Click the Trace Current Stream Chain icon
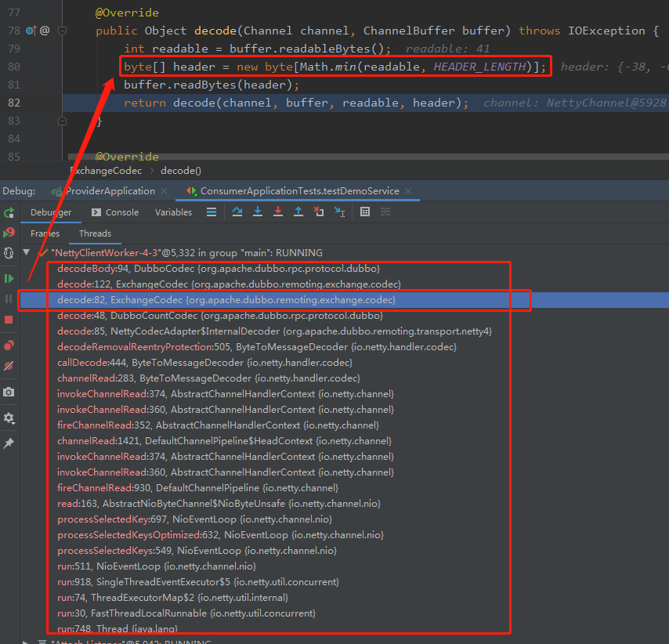The width and height of the screenshot is (669, 644). 385,212
